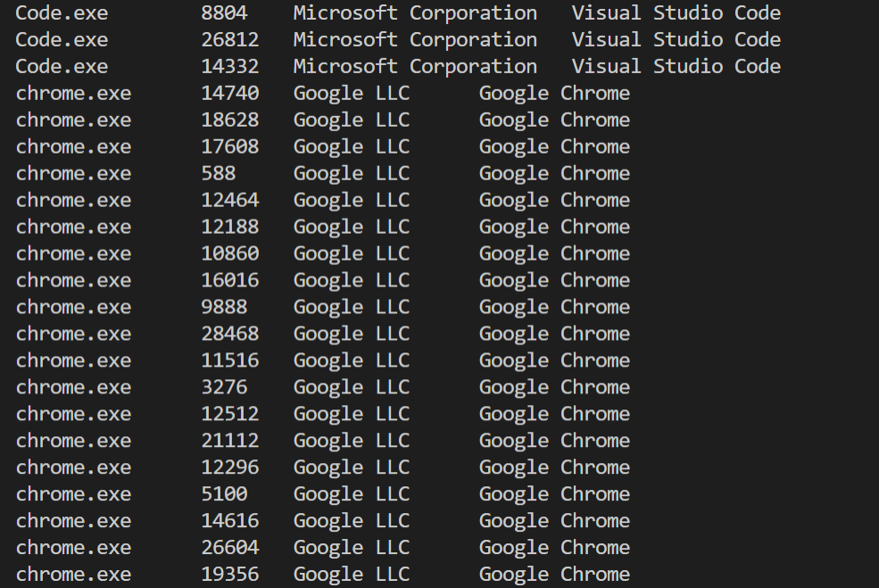This screenshot has height=588, width=879.
Task: Click the process ID 28468
Action: (x=229, y=335)
